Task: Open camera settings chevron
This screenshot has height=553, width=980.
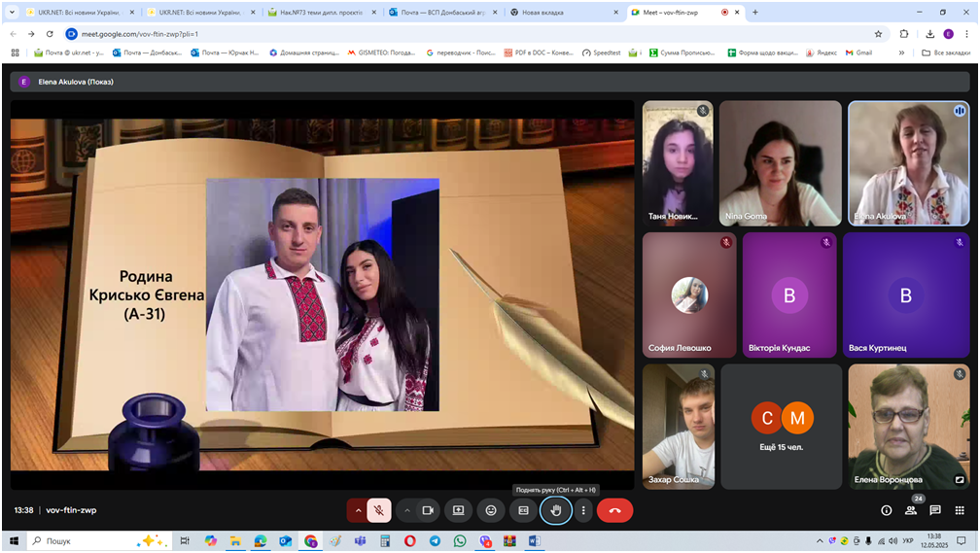Action: point(406,510)
